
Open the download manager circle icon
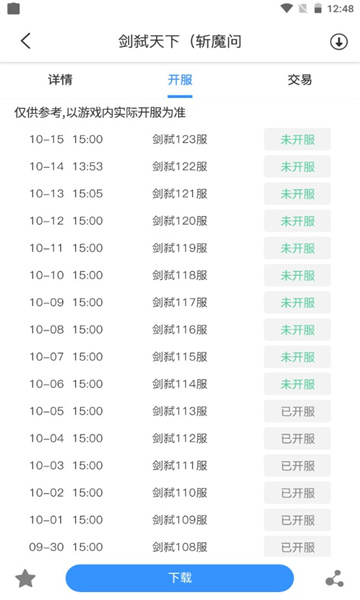(339, 41)
